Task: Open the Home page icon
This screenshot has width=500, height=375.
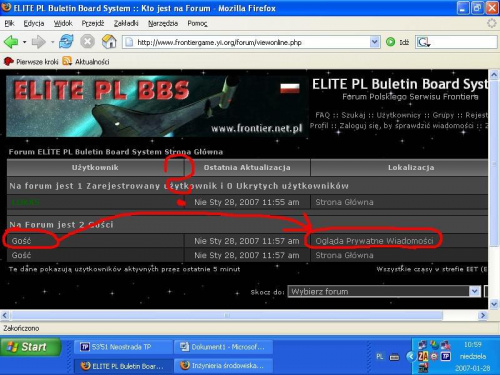Action: pos(109,42)
